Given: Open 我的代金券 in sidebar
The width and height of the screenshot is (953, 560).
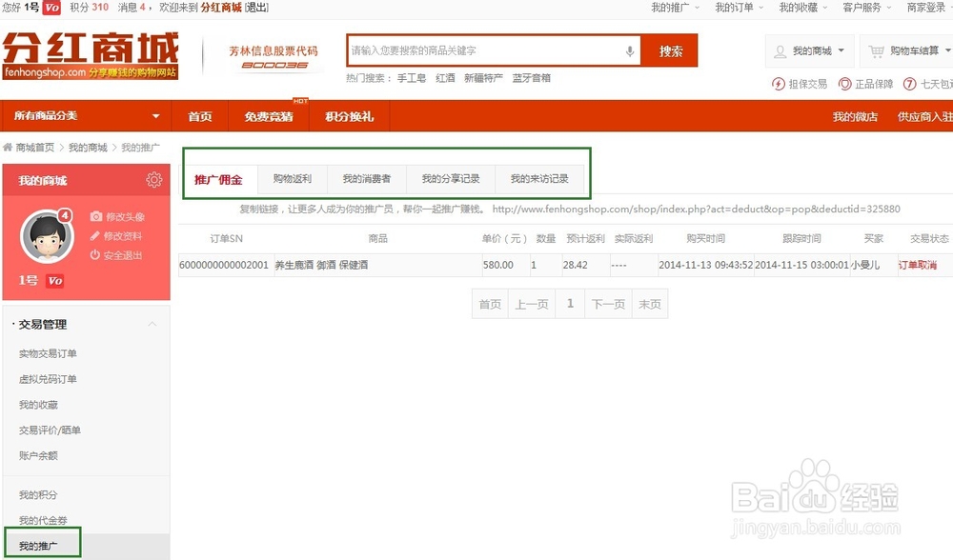Looking at the screenshot, I should pos(43,521).
